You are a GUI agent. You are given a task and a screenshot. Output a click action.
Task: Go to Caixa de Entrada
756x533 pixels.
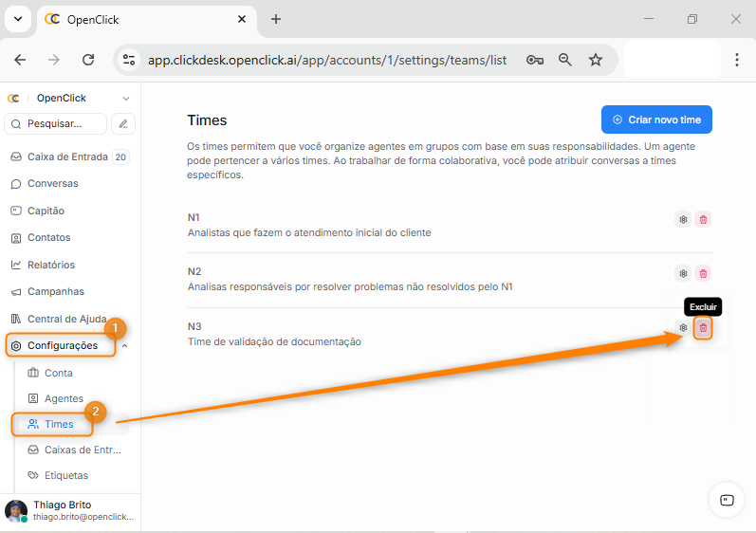tap(65, 157)
